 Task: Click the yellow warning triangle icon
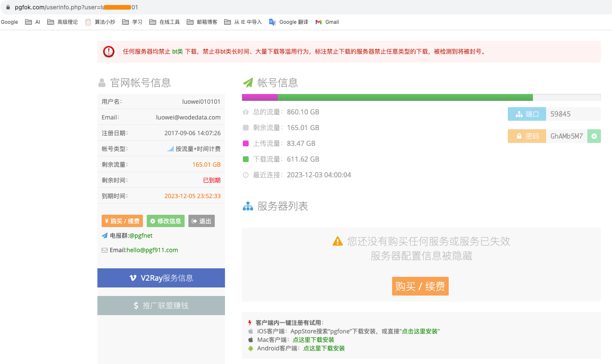click(337, 241)
